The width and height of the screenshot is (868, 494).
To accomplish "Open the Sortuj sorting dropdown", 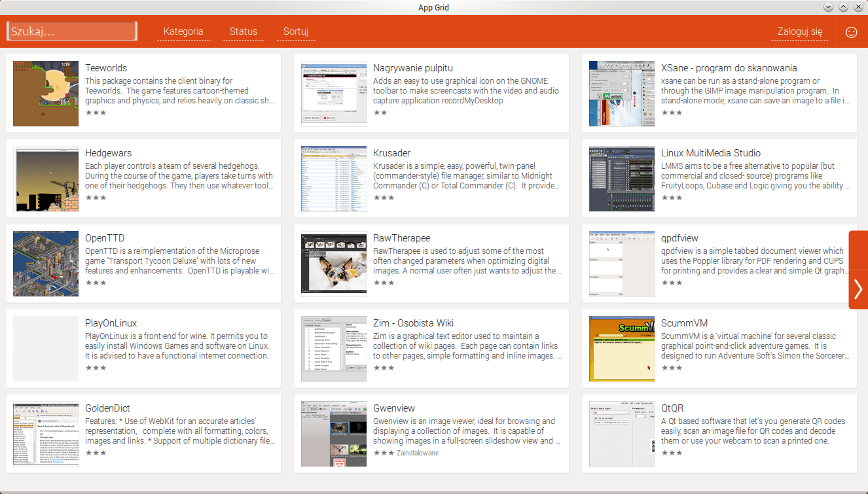I will 296,31.
